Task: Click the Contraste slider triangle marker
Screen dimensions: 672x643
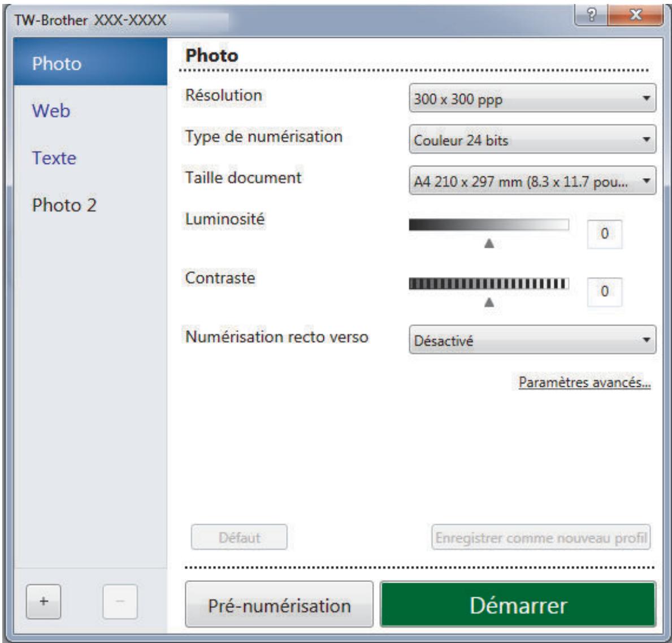Action: point(489,303)
